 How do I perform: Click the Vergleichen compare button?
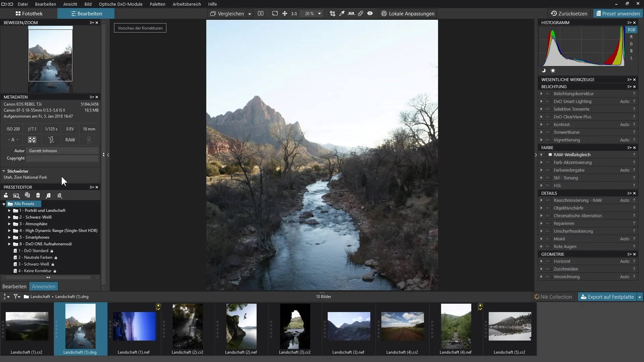click(x=227, y=14)
